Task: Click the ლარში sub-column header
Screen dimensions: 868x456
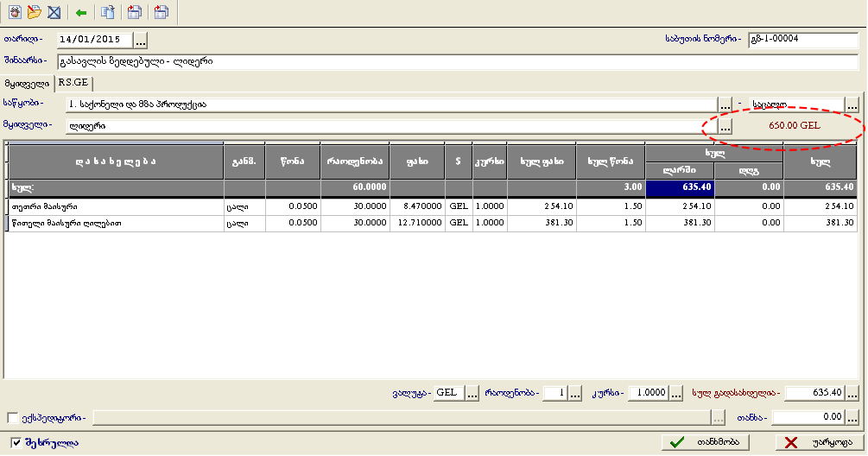Action: (680, 171)
